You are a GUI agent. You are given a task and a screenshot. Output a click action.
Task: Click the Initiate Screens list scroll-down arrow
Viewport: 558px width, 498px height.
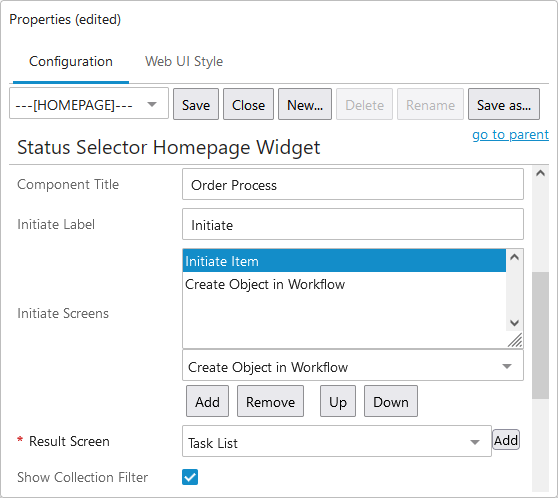pyautogui.click(x=514, y=323)
